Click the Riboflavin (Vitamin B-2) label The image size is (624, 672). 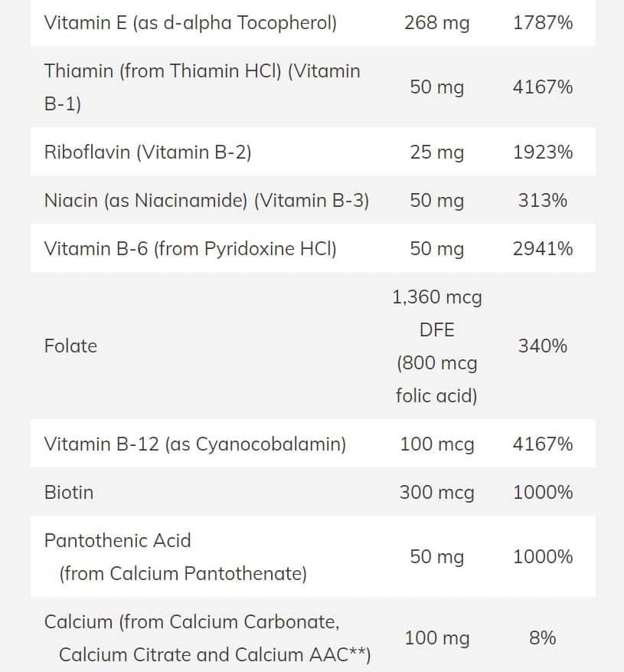[x=148, y=152]
